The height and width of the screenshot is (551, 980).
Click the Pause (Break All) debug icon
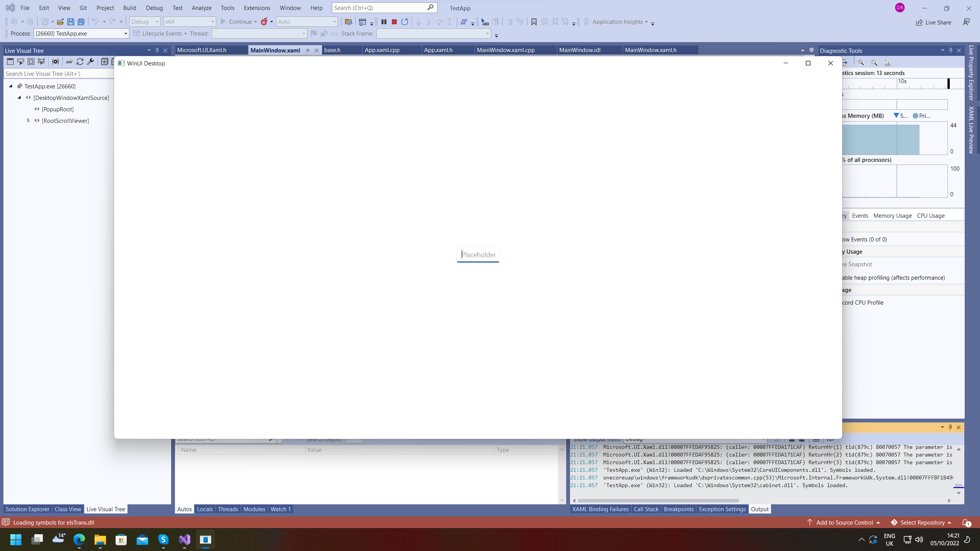[384, 22]
